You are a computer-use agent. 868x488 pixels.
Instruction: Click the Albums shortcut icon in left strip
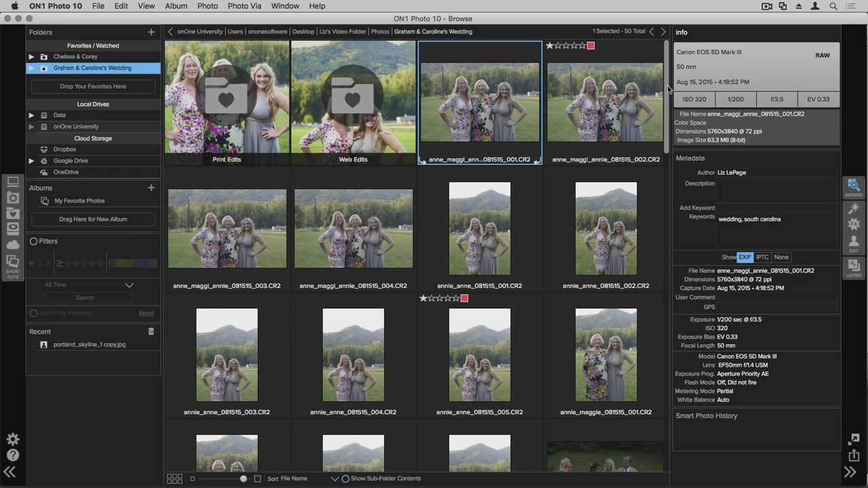(x=13, y=229)
